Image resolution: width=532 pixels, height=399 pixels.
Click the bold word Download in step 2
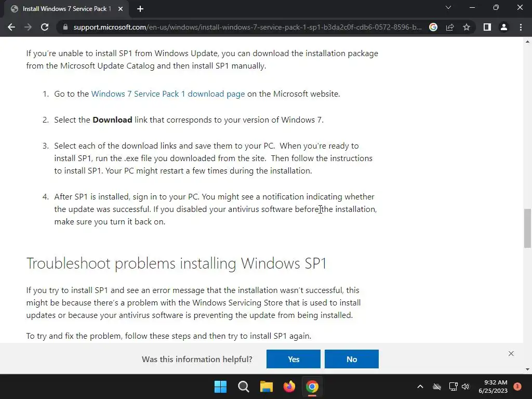pos(112,120)
